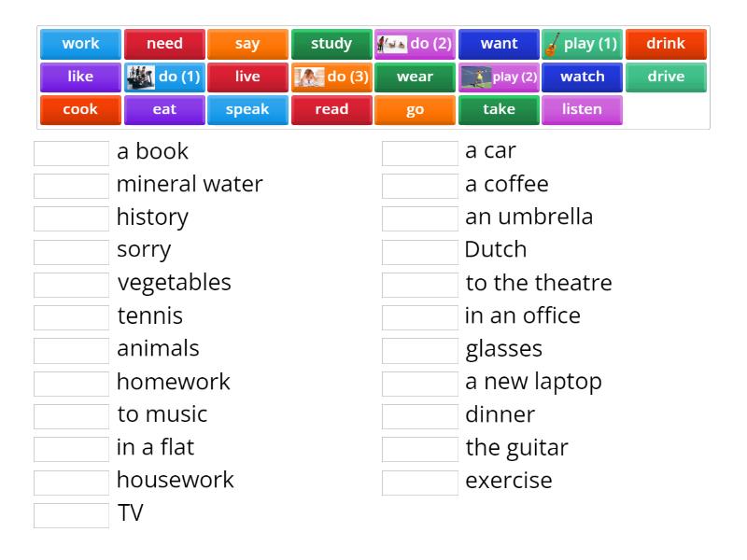
Task: Choose the 'speak' tile
Action: [247, 110]
